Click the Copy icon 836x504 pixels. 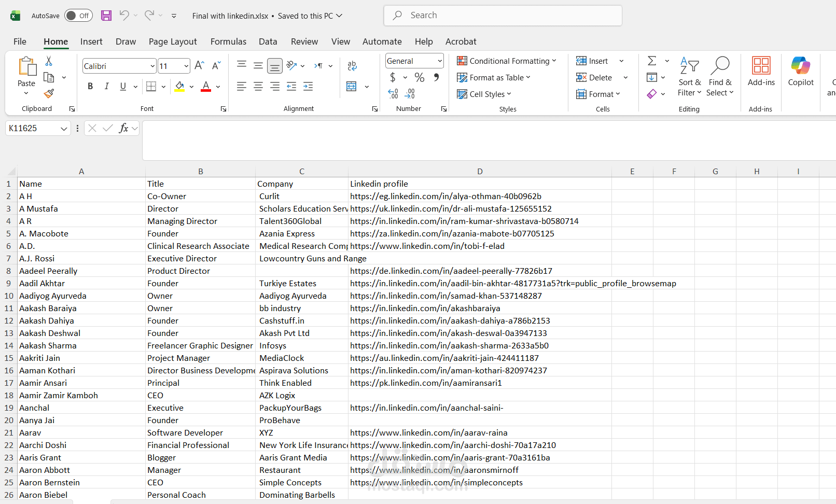[x=49, y=77]
